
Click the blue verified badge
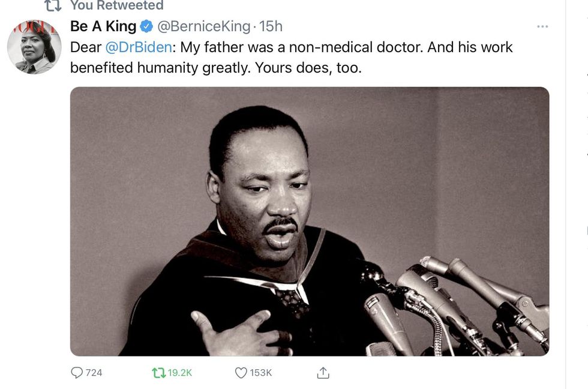(146, 26)
